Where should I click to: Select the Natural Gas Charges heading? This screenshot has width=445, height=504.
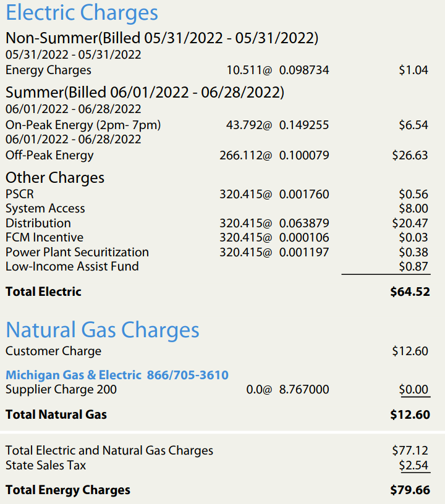coord(103,330)
